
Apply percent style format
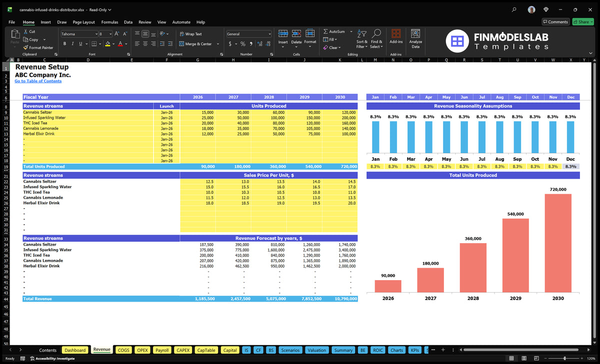[x=243, y=44]
